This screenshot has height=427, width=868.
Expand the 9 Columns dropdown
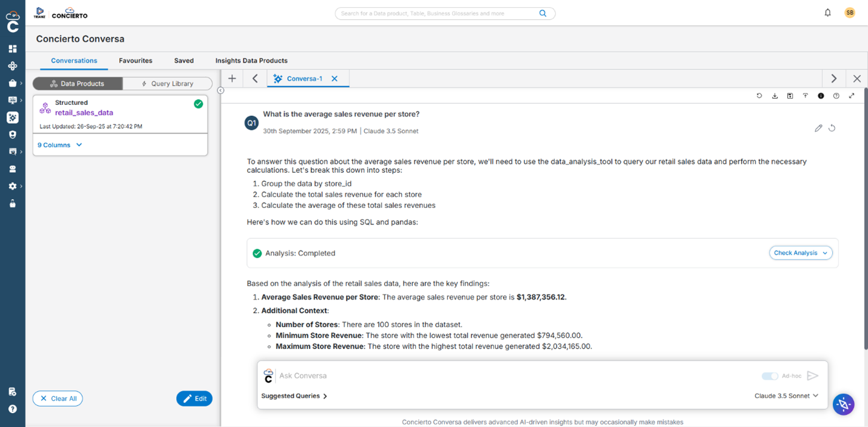(59, 145)
